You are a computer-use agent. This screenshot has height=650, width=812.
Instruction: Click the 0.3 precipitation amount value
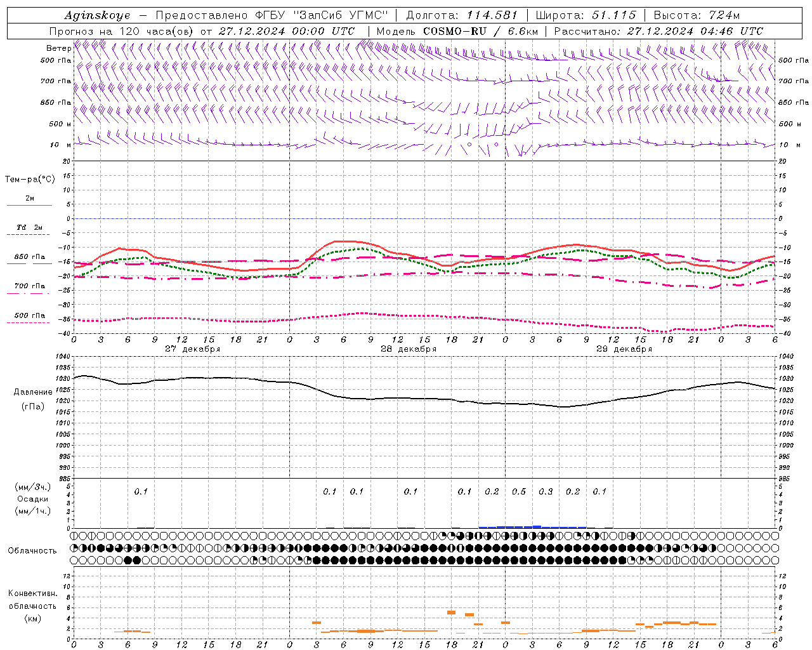[546, 491]
